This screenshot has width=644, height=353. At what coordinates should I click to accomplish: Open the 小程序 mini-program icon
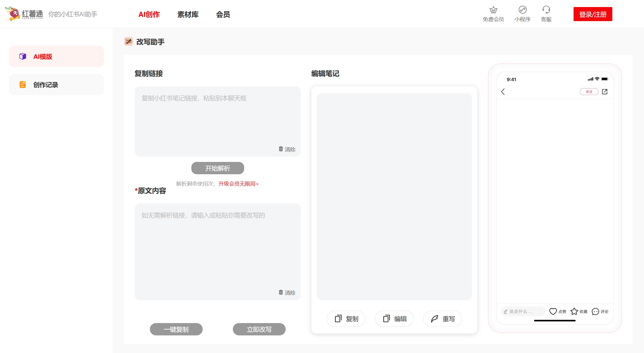click(x=522, y=10)
